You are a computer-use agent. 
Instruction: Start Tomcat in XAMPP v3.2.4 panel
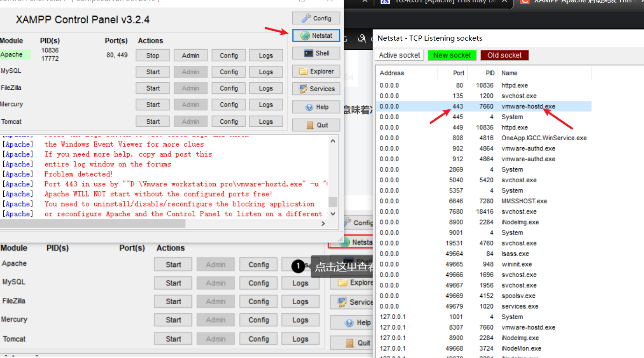pyautogui.click(x=153, y=122)
